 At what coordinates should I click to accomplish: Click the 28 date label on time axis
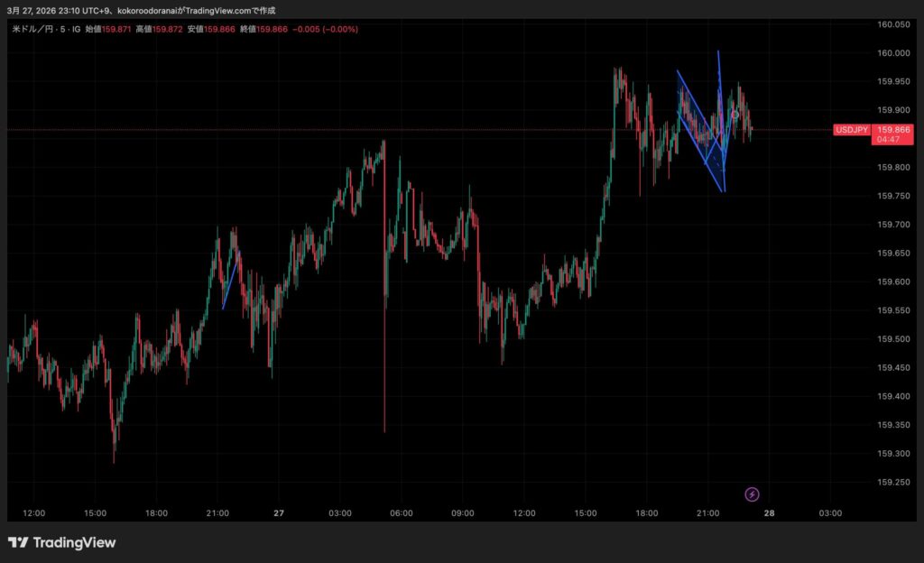[x=769, y=513]
